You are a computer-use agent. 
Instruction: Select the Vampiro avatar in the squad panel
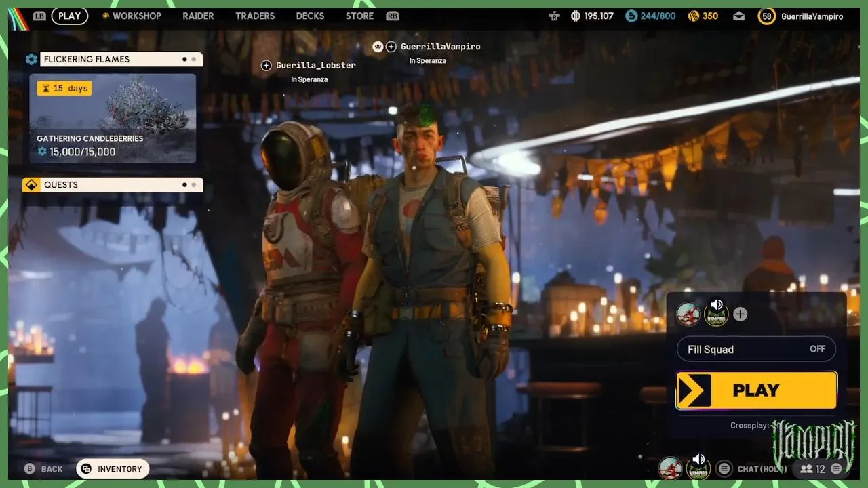point(716,316)
